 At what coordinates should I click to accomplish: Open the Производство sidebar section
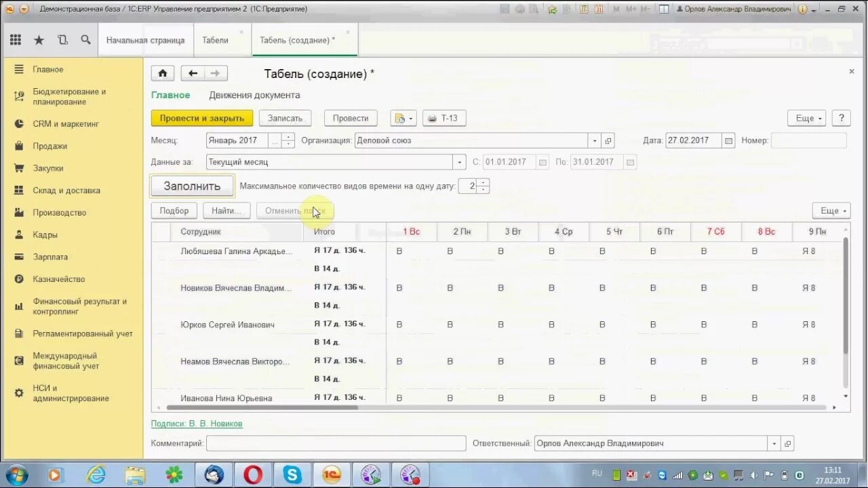tap(60, 212)
